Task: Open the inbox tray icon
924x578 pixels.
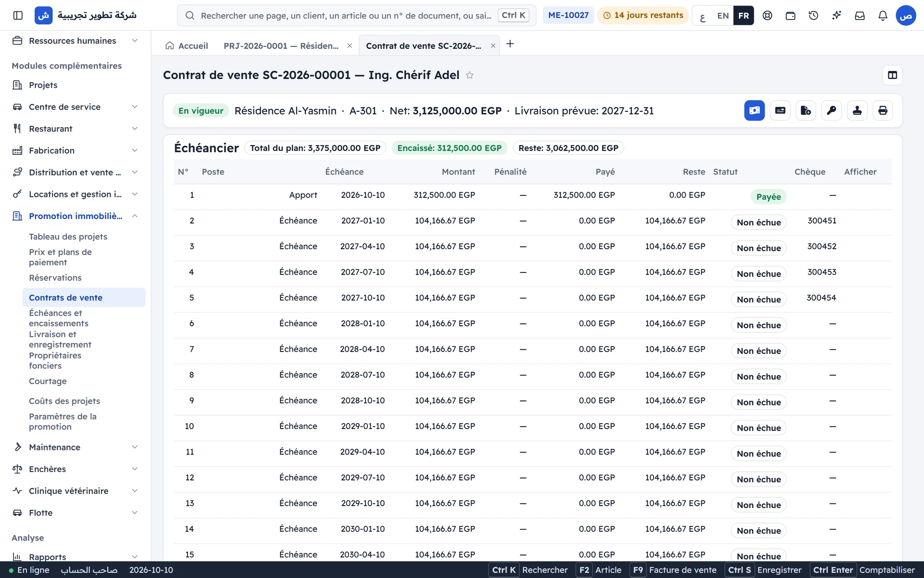Action: click(860, 15)
